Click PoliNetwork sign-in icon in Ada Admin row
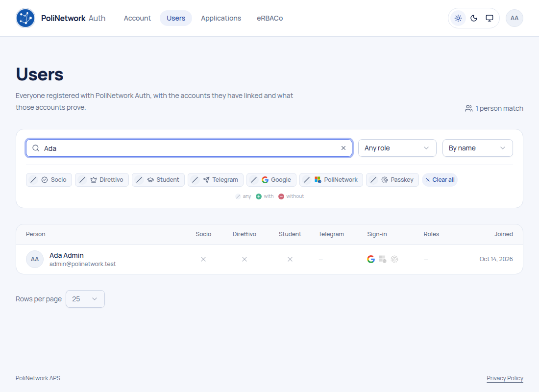This screenshot has width=539, height=392. 383,259
